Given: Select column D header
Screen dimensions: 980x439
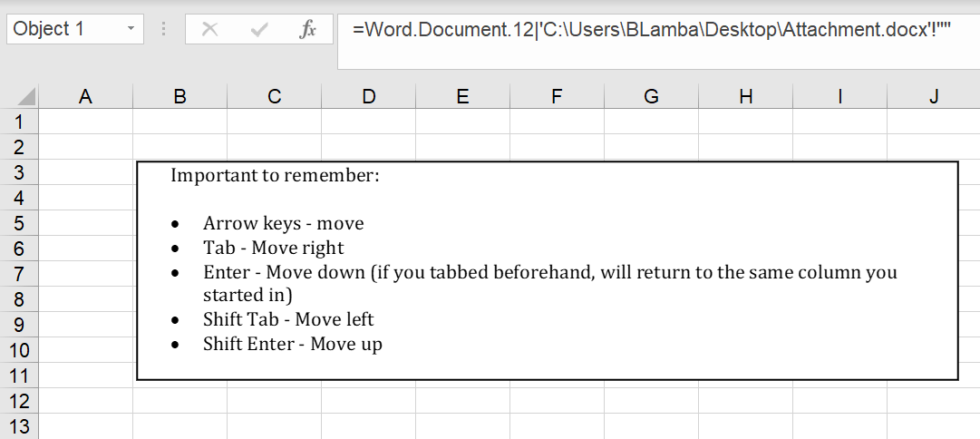Looking at the screenshot, I should [x=368, y=96].
